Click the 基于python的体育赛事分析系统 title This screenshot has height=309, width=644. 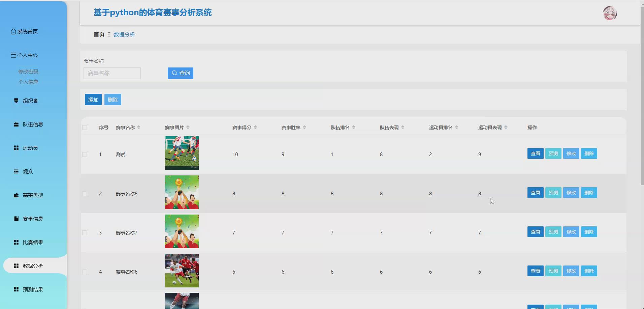(153, 13)
